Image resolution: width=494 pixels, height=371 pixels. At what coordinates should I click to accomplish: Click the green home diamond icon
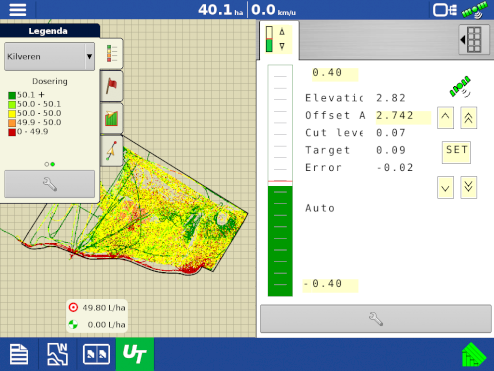474,355
